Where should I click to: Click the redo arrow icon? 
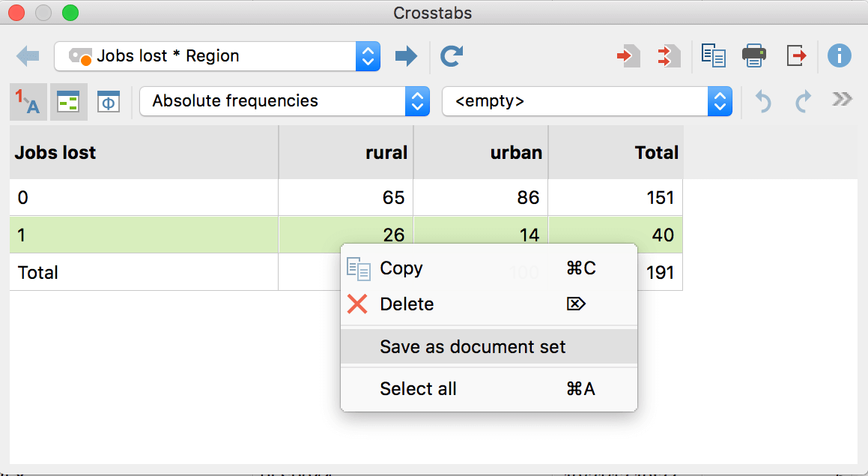pos(804,101)
